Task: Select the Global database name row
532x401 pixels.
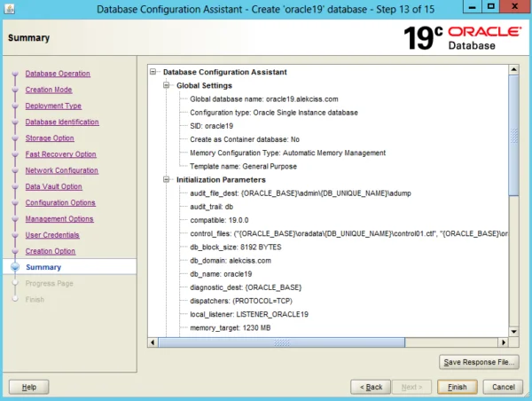Action: (x=264, y=99)
